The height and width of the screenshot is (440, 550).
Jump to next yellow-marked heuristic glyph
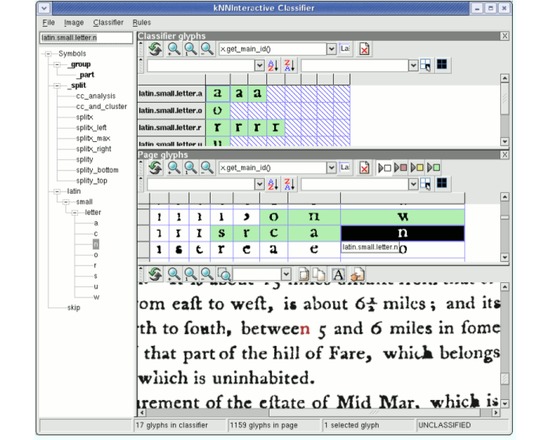[417, 168]
